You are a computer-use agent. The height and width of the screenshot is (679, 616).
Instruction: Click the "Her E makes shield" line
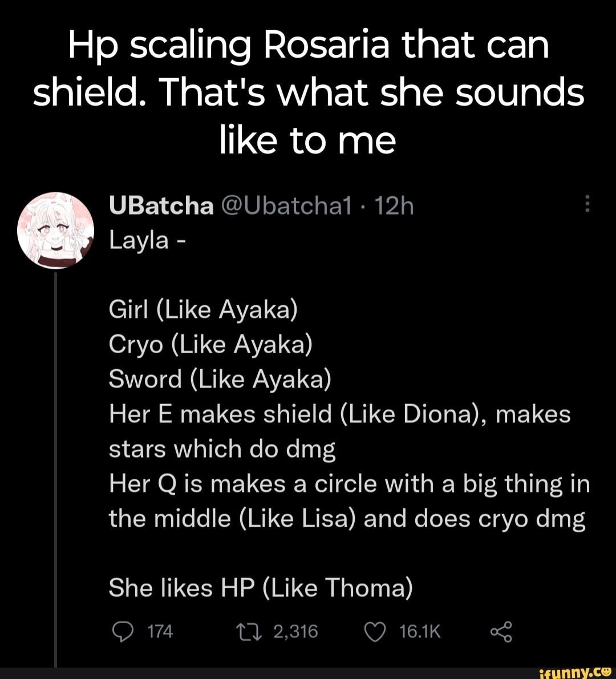pos(339,414)
